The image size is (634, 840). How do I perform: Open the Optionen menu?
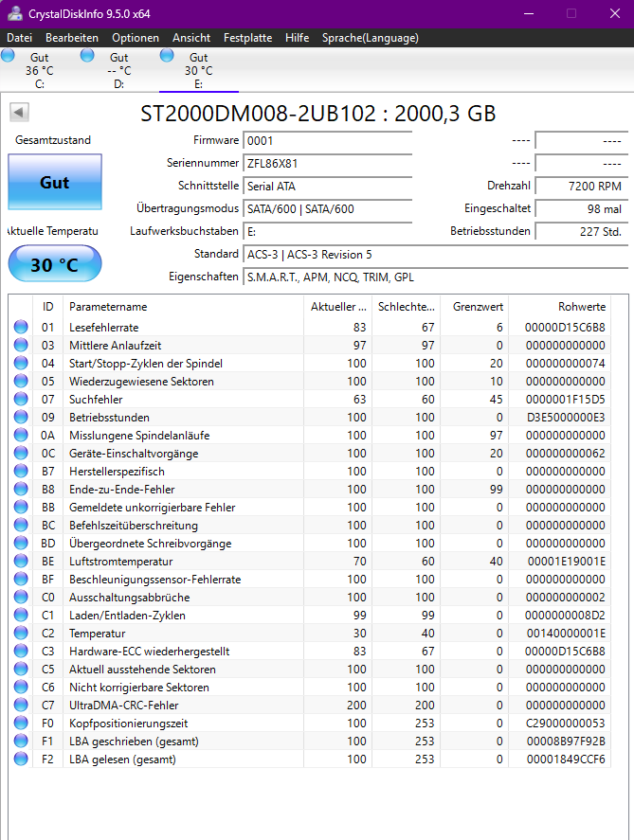[x=136, y=38]
